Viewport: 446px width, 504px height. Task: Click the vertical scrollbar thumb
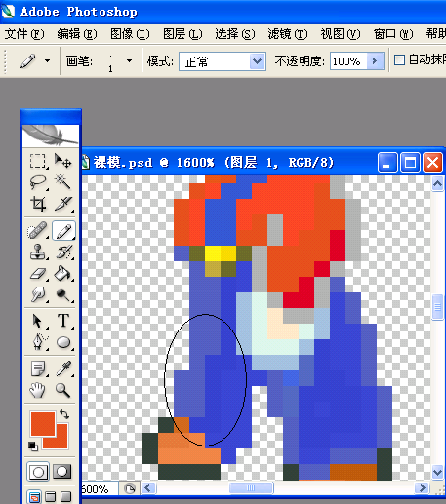[437, 306]
